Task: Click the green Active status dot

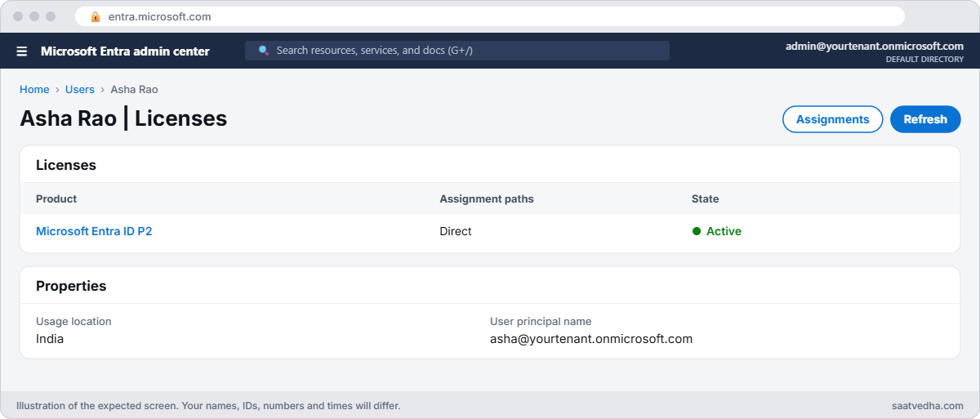Action: point(697,231)
